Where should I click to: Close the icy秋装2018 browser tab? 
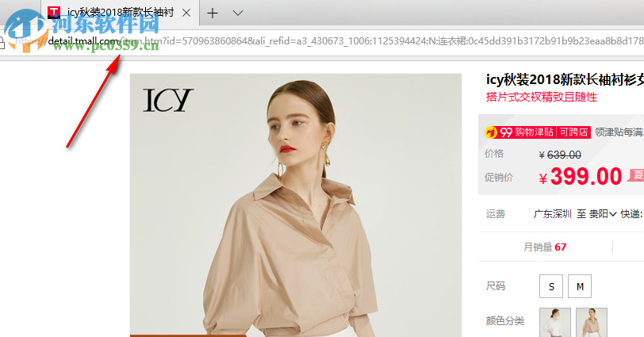point(186,13)
